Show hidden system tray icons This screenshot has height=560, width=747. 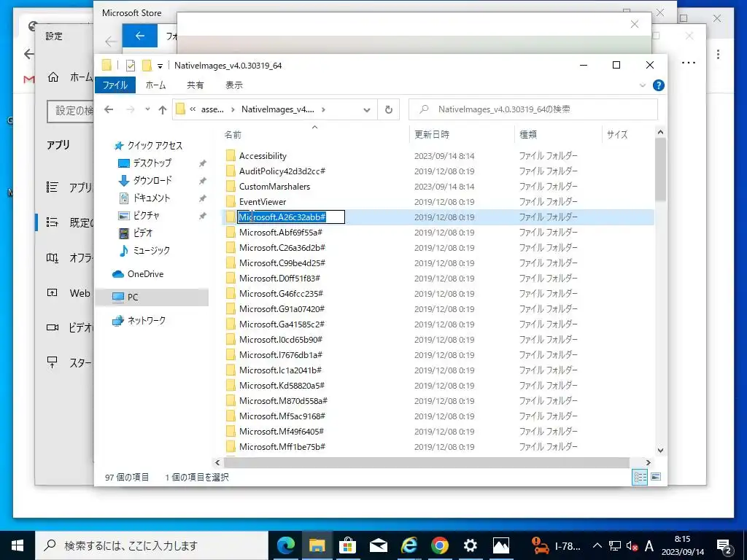pyautogui.click(x=597, y=545)
